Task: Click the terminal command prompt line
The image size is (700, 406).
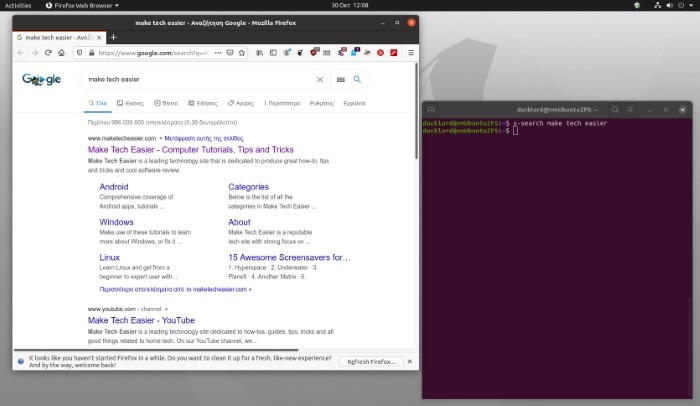Action: [x=471, y=130]
